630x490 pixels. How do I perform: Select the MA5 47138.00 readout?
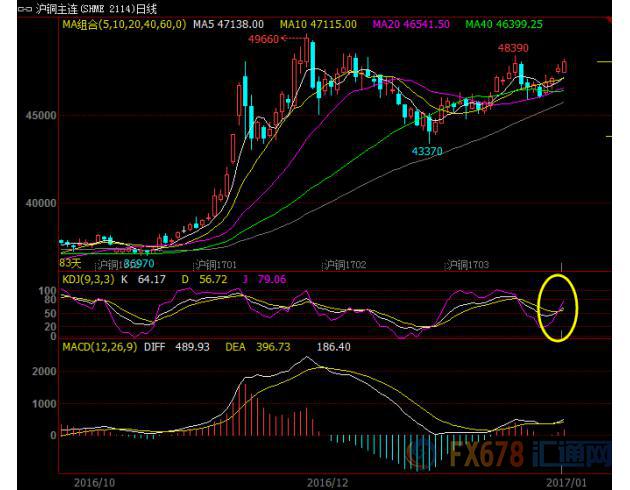coord(229,24)
